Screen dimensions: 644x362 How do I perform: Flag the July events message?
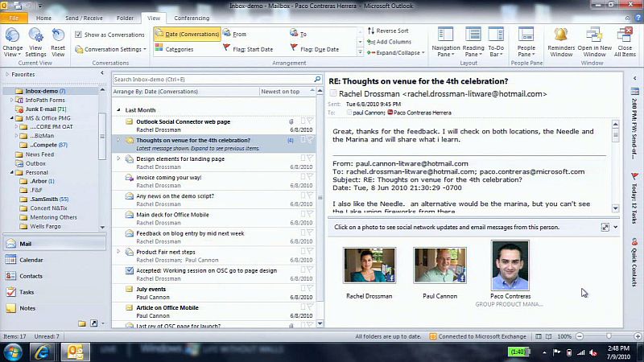310,288
